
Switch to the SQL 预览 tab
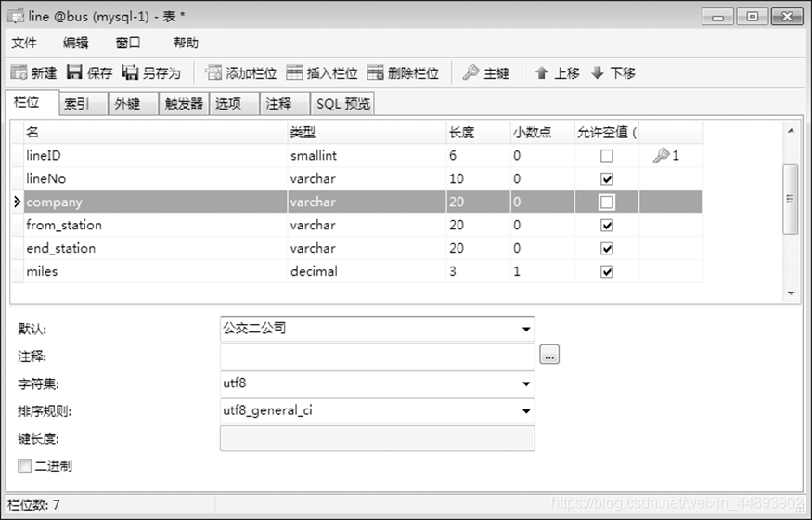click(342, 104)
